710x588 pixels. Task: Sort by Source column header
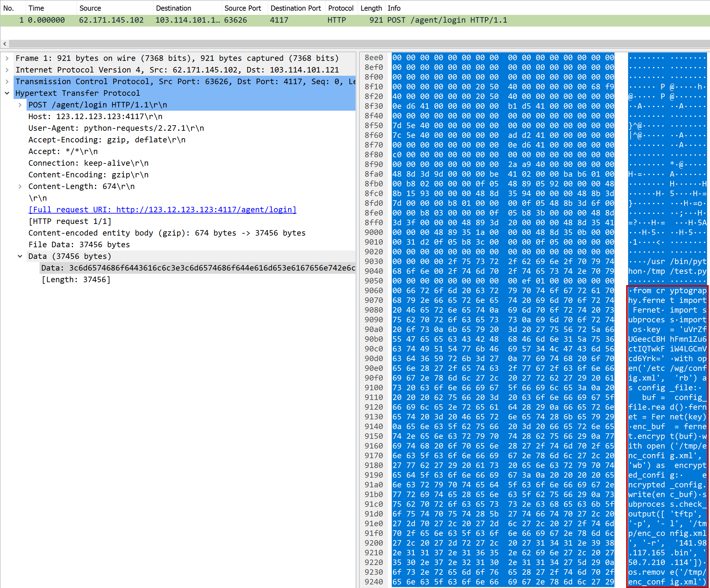90,8
